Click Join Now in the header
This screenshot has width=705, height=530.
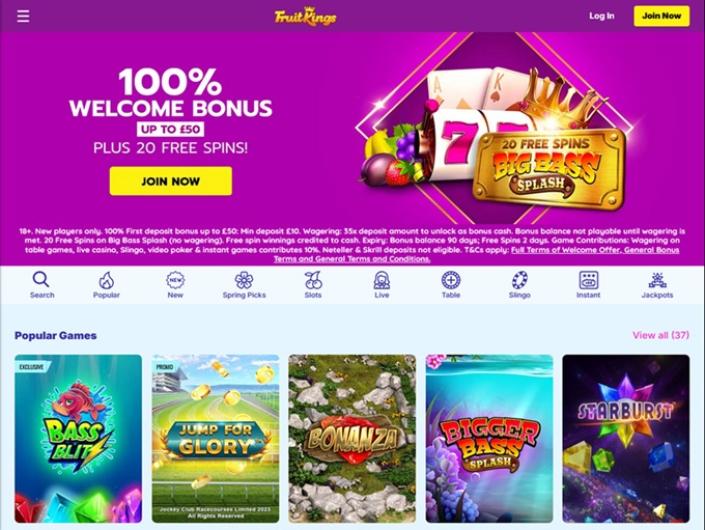coord(661,16)
